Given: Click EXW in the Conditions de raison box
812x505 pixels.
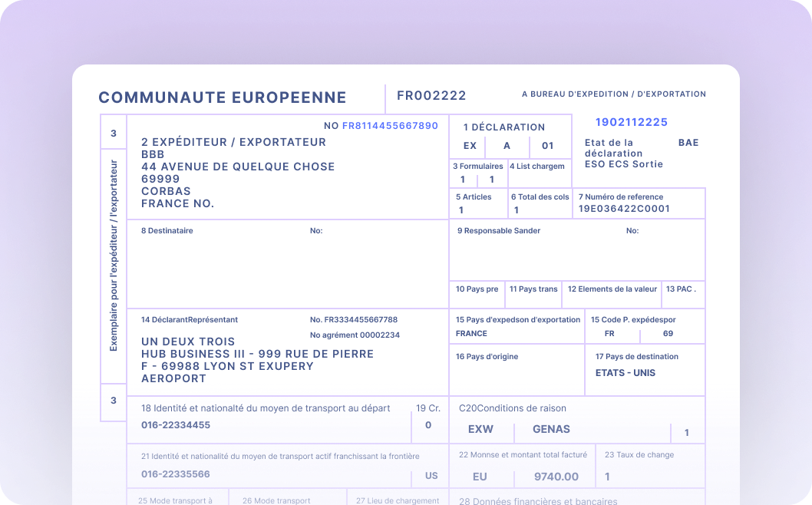Looking at the screenshot, I should click(480, 429).
